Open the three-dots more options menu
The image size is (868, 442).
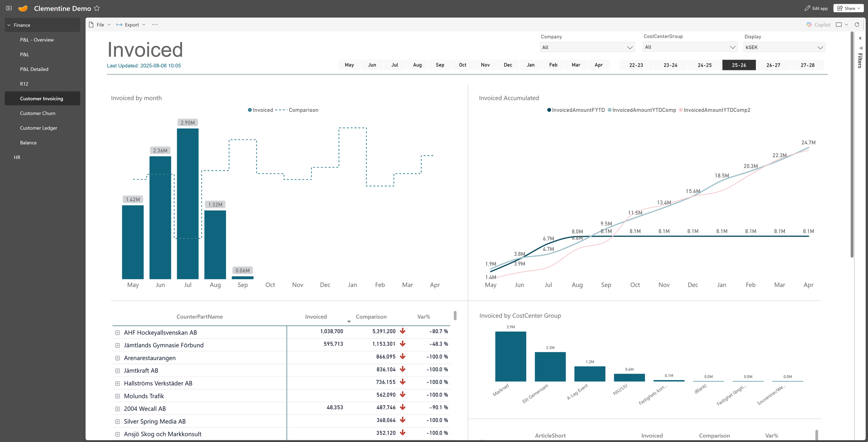[155, 25]
